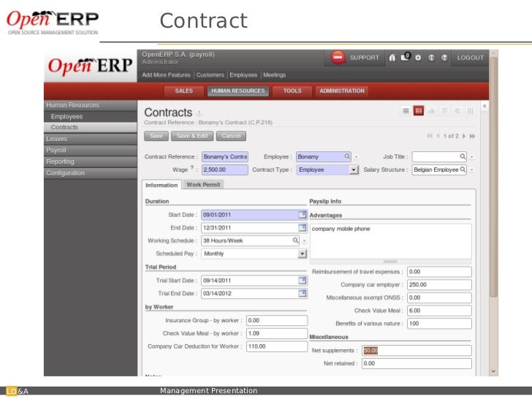Open Salary Structure field options arrow
Image resolution: width=532 pixels, height=399 pixels.
pyautogui.click(x=471, y=170)
